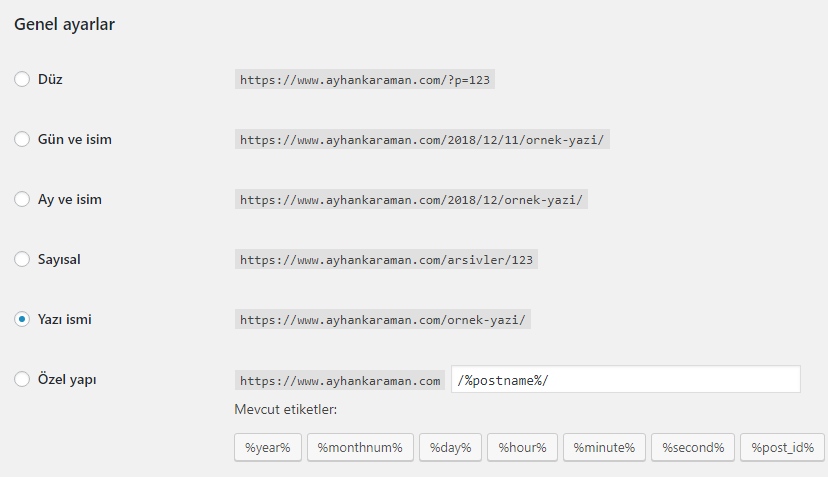This screenshot has height=477, width=828.
Task: Select Ay ve isim radio button
Action: point(22,199)
